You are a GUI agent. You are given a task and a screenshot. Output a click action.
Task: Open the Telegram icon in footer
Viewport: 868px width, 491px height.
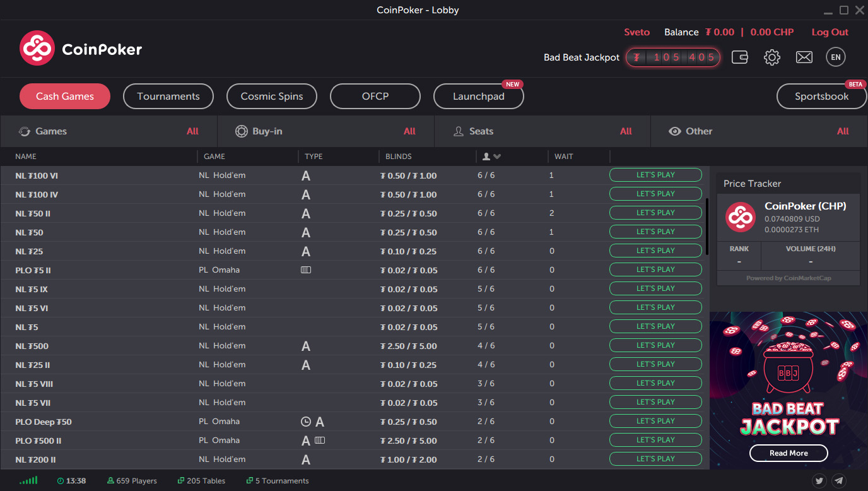[838, 481]
